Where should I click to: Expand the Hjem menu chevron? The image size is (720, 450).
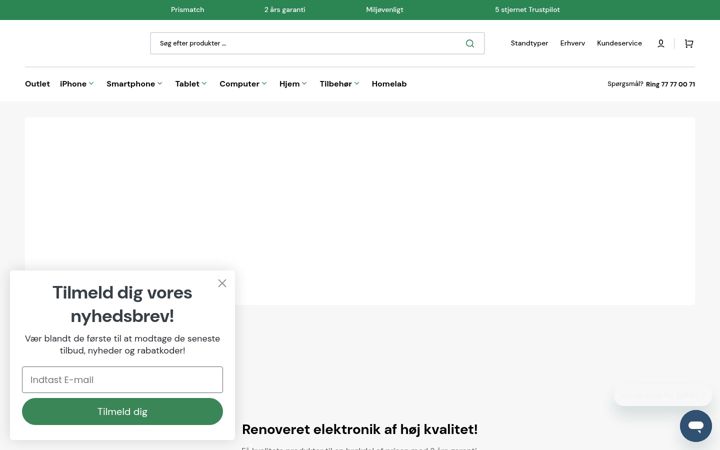pos(304,84)
